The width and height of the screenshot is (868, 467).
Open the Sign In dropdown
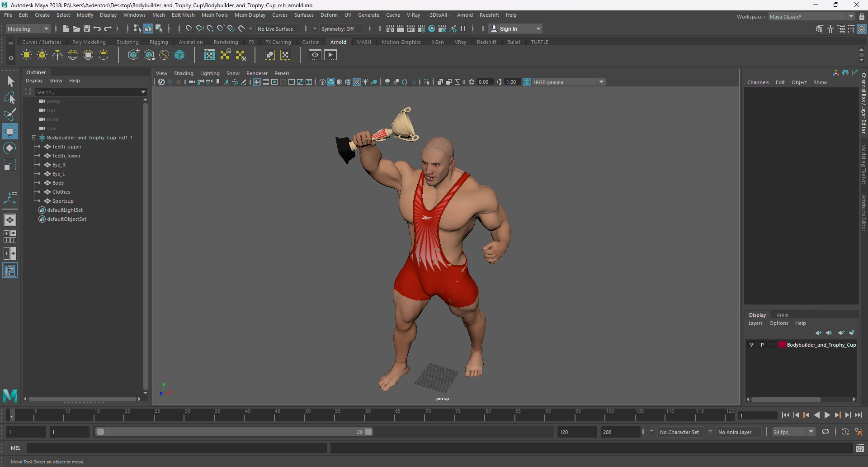[x=515, y=29]
